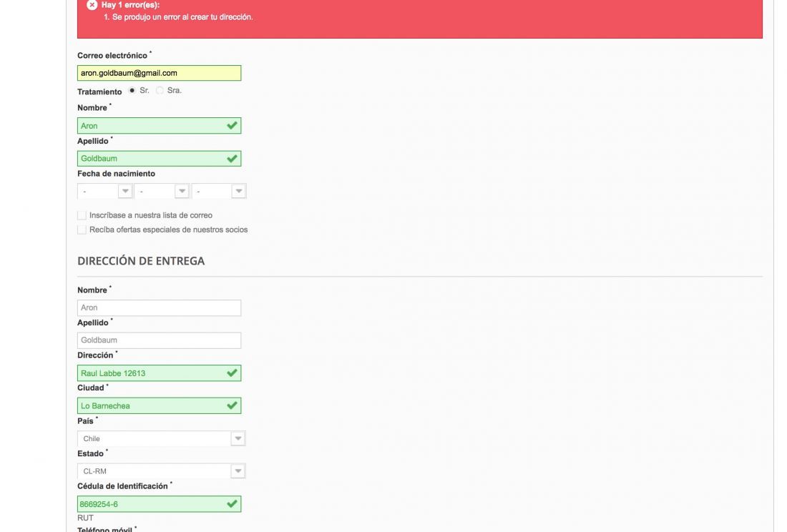Check Reciba ofertas especiales de nuestros socios
The image size is (787, 532).
pyautogui.click(x=82, y=230)
